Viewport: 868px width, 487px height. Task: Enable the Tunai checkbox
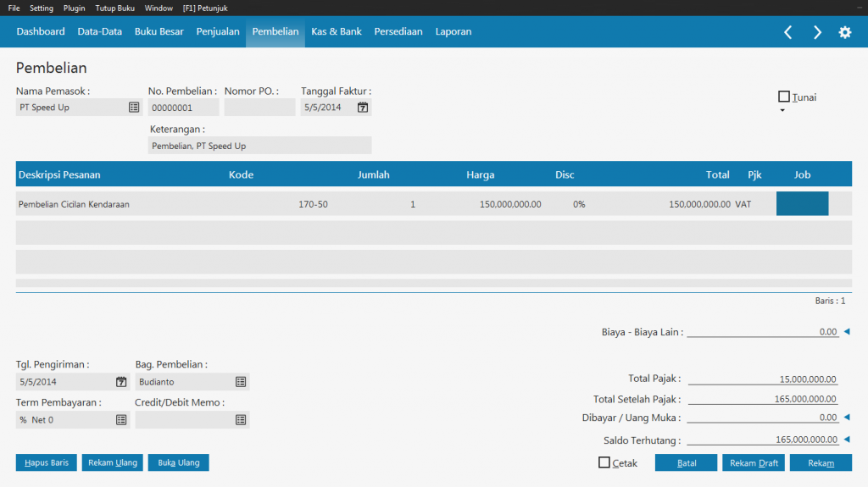pos(784,97)
